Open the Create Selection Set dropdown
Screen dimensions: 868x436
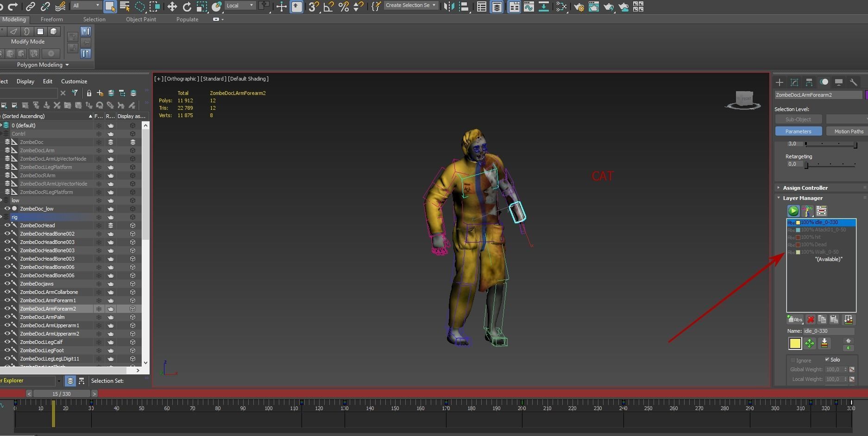[411, 6]
